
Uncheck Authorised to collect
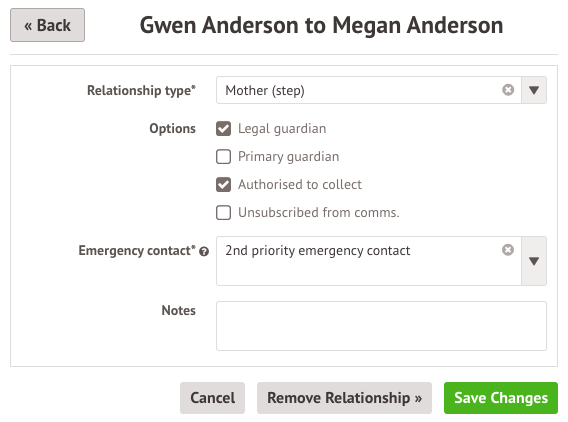[224, 184]
